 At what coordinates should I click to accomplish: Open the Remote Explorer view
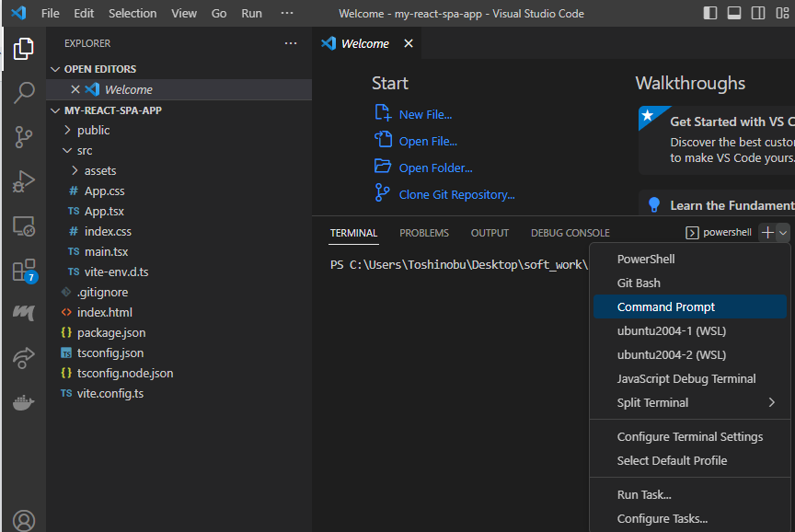tap(23, 226)
